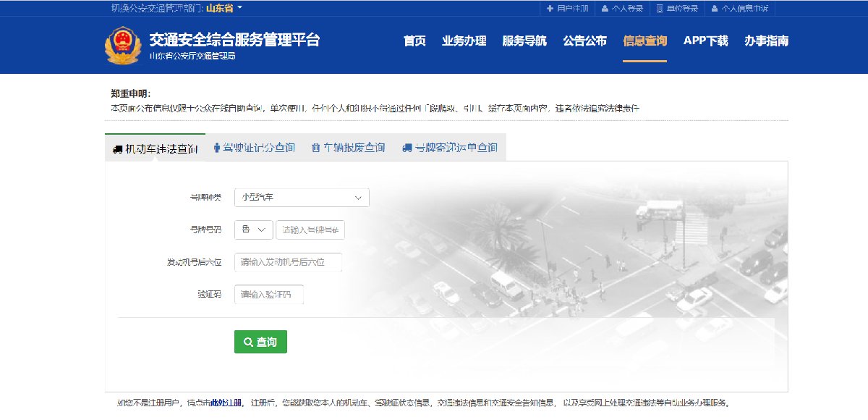
Task: Click the trash icon on 车辆报废查询 tab
Action: [x=315, y=148]
